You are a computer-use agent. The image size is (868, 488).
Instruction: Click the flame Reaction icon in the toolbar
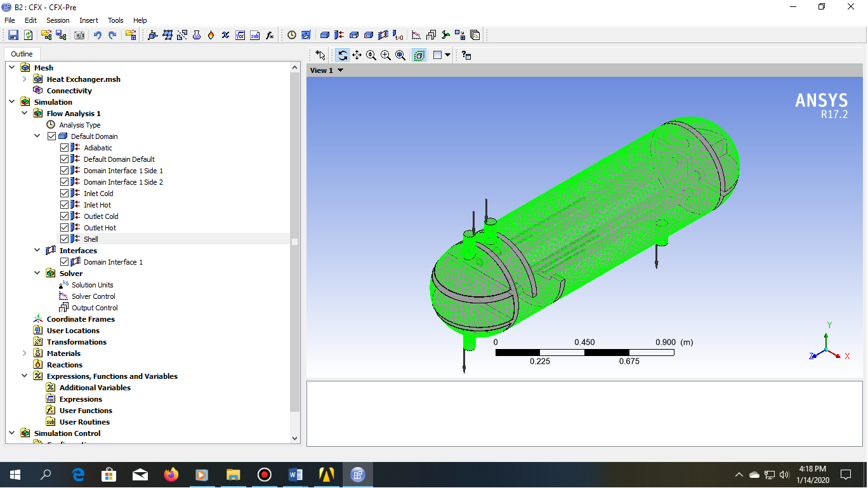tap(211, 36)
